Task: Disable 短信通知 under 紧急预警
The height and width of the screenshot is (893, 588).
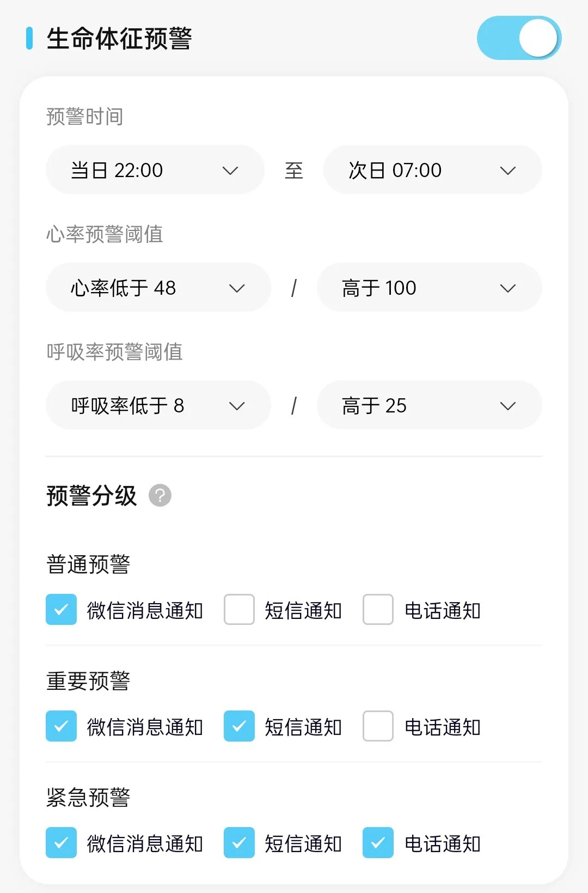Action: (239, 843)
